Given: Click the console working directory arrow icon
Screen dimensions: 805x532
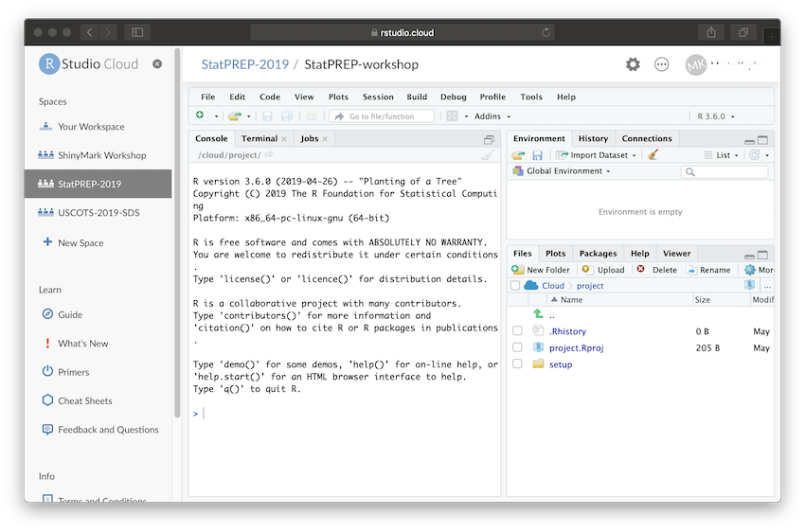Looking at the screenshot, I should tap(269, 154).
